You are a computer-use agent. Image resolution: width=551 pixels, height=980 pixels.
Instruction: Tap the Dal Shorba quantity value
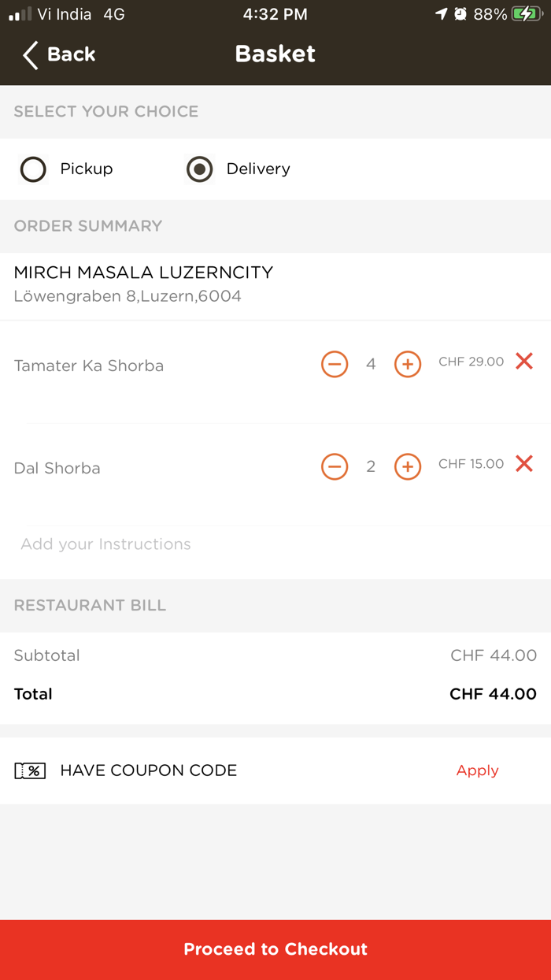(371, 466)
